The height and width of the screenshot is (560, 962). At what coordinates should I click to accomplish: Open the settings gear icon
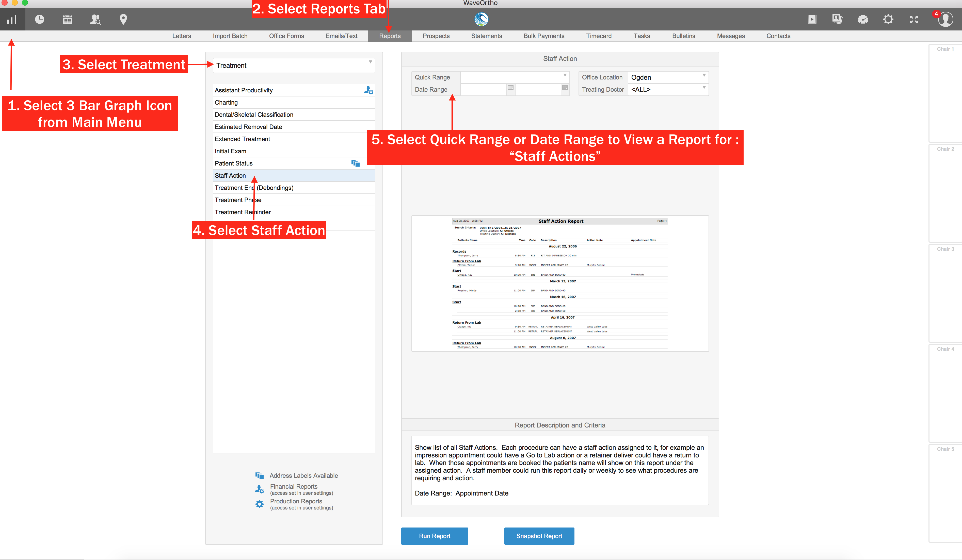point(888,20)
